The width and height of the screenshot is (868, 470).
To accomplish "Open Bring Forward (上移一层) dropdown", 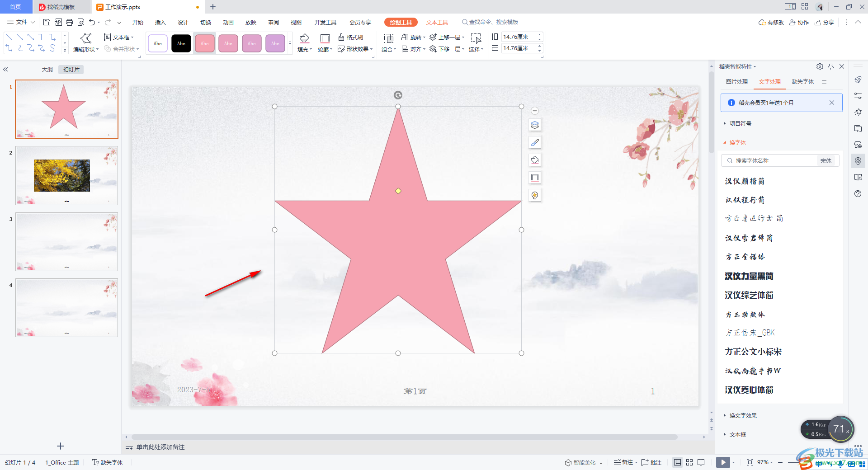I will click(x=447, y=37).
